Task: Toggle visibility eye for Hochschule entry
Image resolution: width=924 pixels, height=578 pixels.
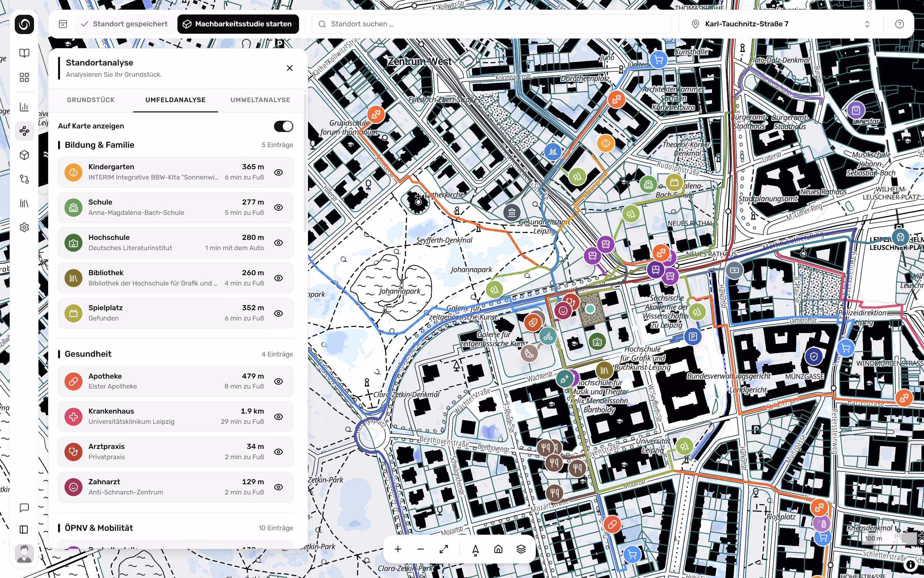Action: tap(279, 243)
